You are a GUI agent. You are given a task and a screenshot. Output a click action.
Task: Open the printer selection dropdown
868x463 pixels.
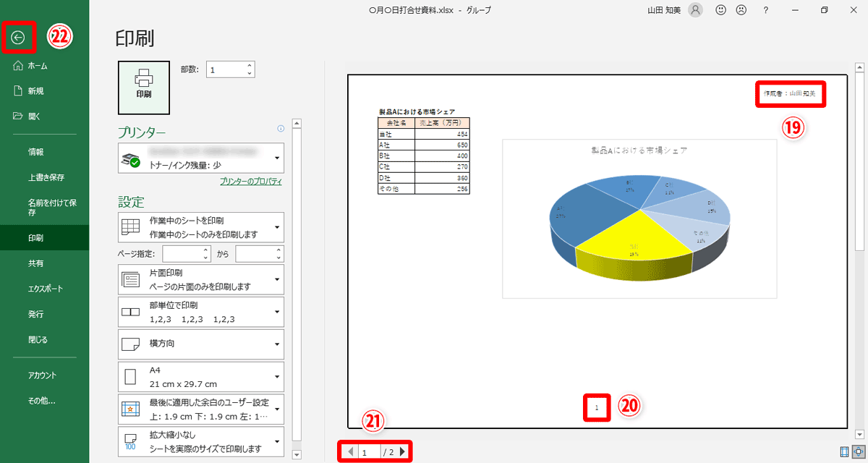point(200,158)
